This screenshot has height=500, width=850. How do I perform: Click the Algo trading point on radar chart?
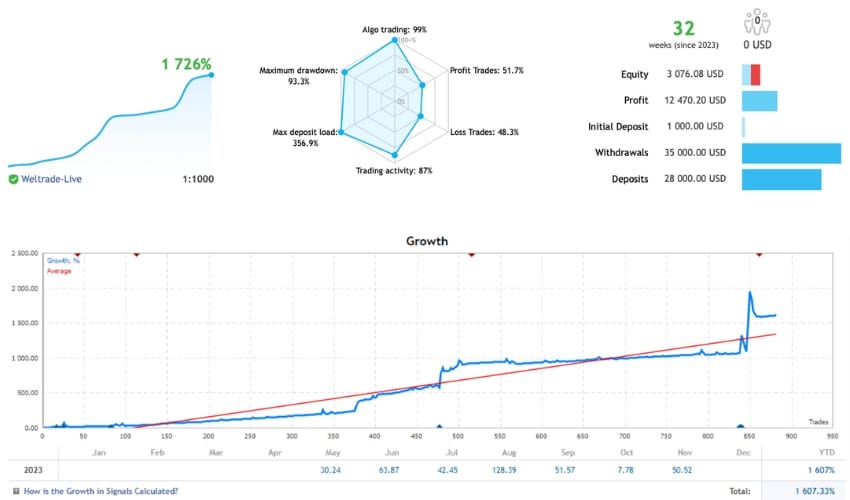click(x=394, y=43)
